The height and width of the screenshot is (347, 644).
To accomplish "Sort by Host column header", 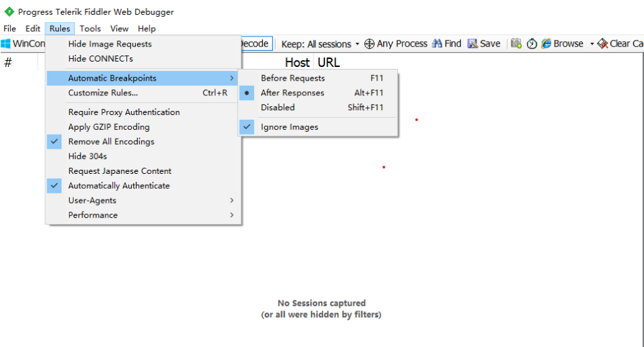I will click(297, 62).
